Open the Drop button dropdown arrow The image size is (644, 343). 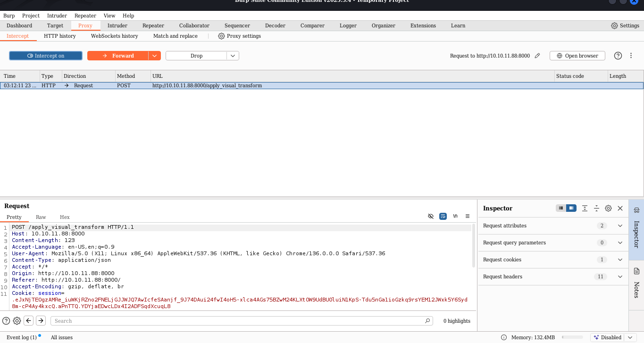pos(233,56)
